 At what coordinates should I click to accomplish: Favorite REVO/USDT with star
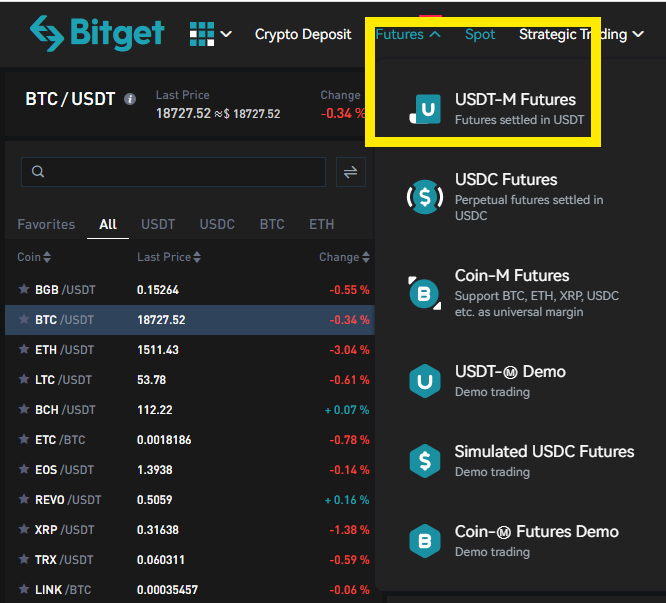click(24, 499)
